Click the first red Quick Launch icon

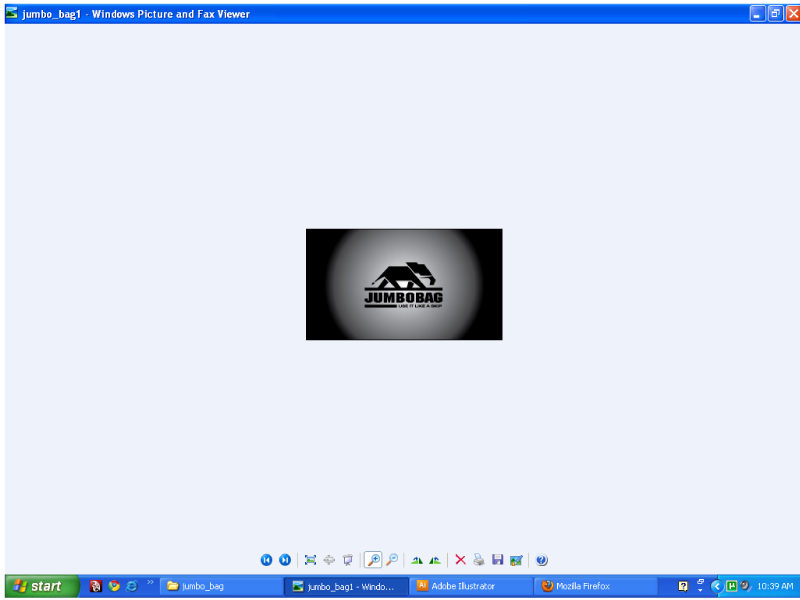pos(95,586)
